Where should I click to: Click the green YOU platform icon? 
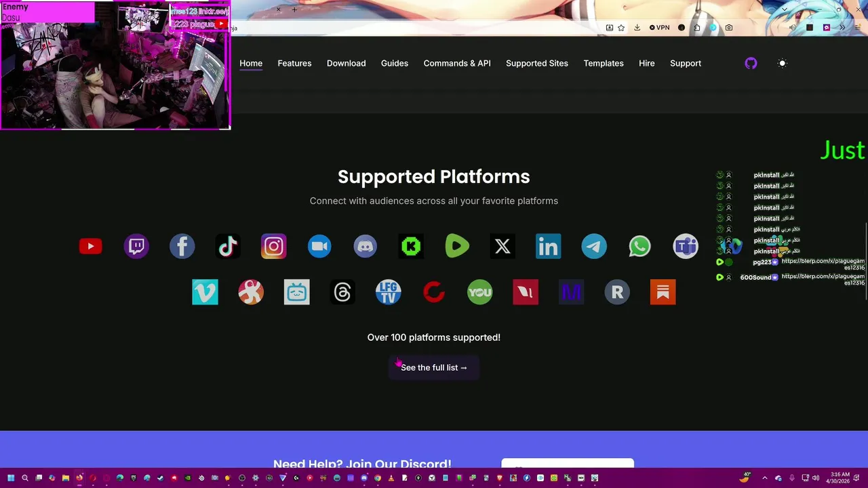479,292
